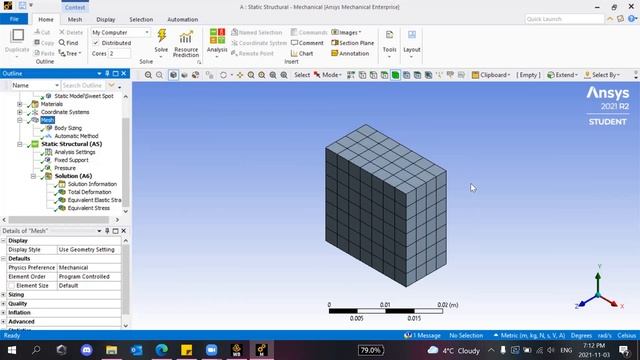The image size is (640, 360).
Task: Insert a Section Plane
Action: pos(352,43)
